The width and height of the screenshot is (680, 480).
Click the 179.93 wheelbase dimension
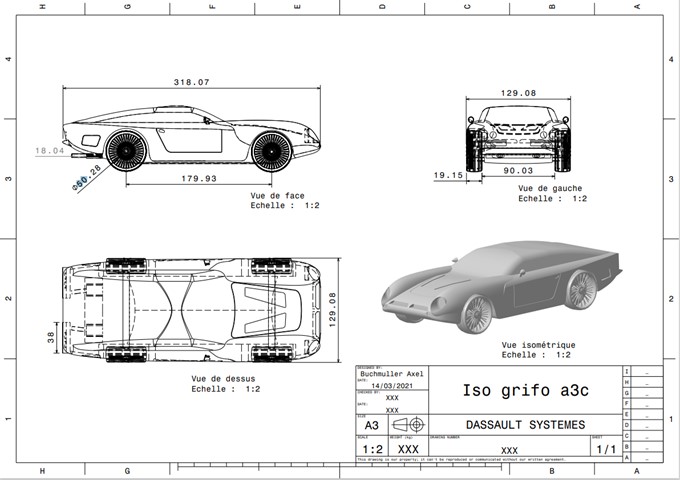click(x=197, y=179)
